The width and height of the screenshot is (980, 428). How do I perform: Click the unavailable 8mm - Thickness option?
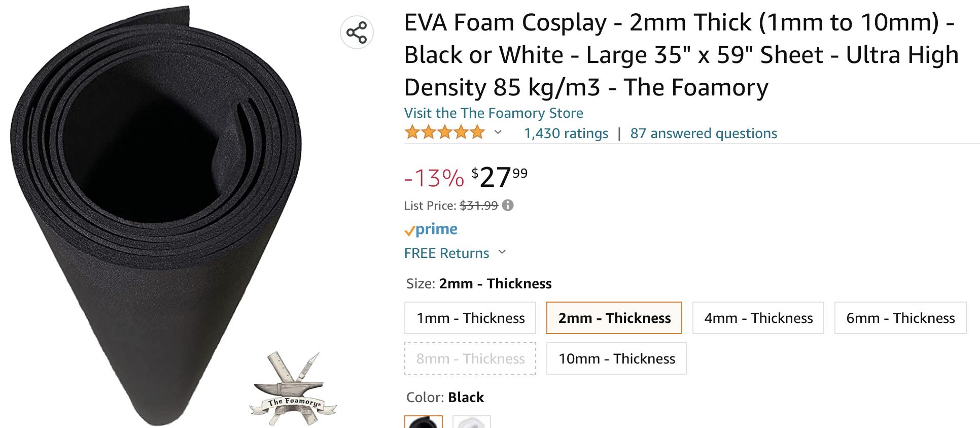click(x=470, y=358)
